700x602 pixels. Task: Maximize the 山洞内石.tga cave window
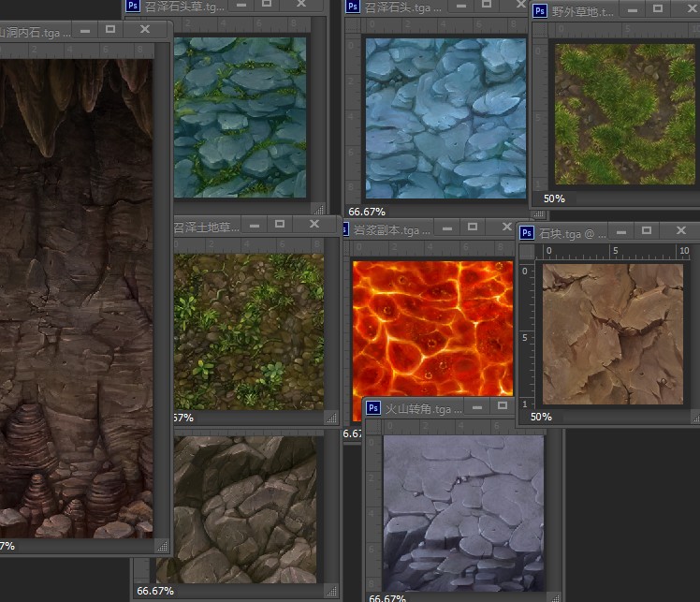(110, 29)
